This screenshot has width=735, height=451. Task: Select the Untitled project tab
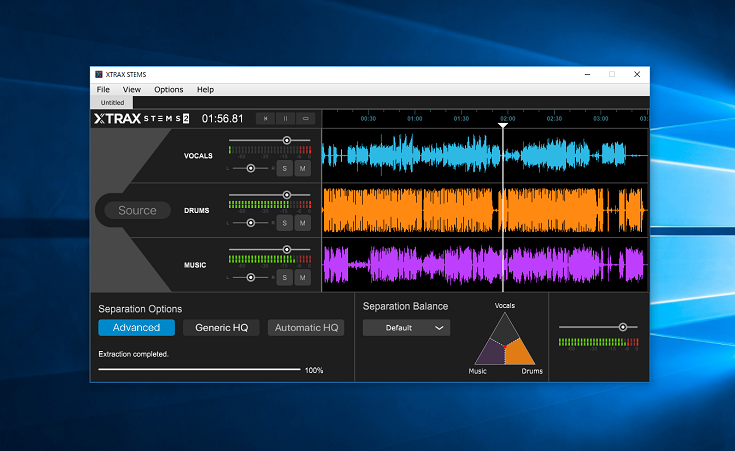click(x=112, y=102)
